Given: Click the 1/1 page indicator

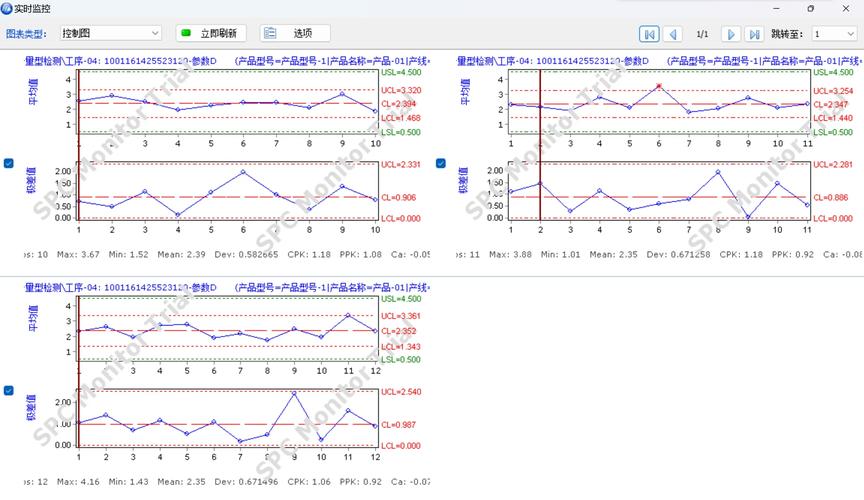Looking at the screenshot, I should click(702, 34).
